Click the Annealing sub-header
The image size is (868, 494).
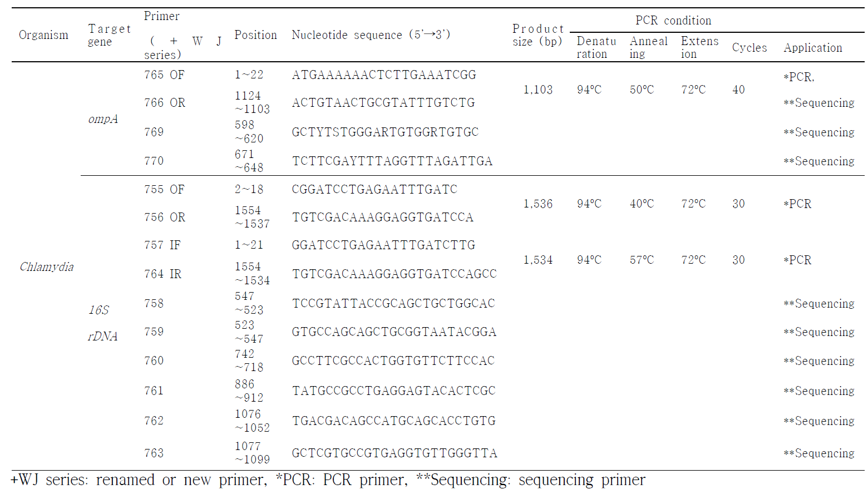(648, 47)
